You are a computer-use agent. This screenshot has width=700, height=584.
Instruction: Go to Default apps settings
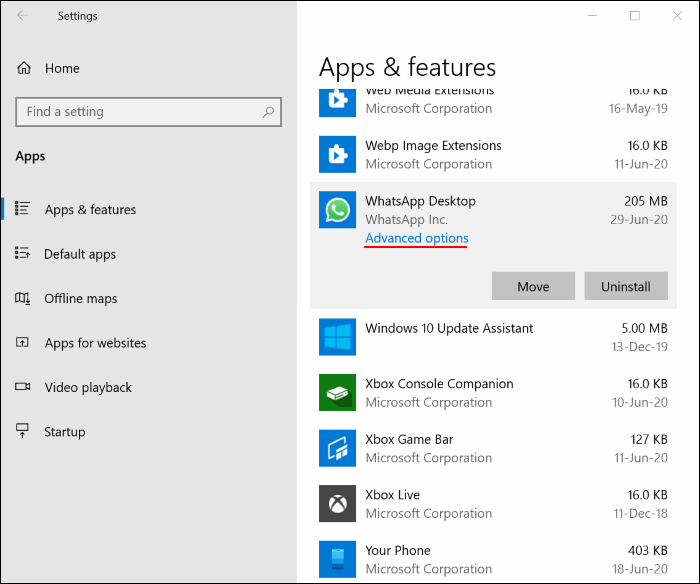point(80,254)
